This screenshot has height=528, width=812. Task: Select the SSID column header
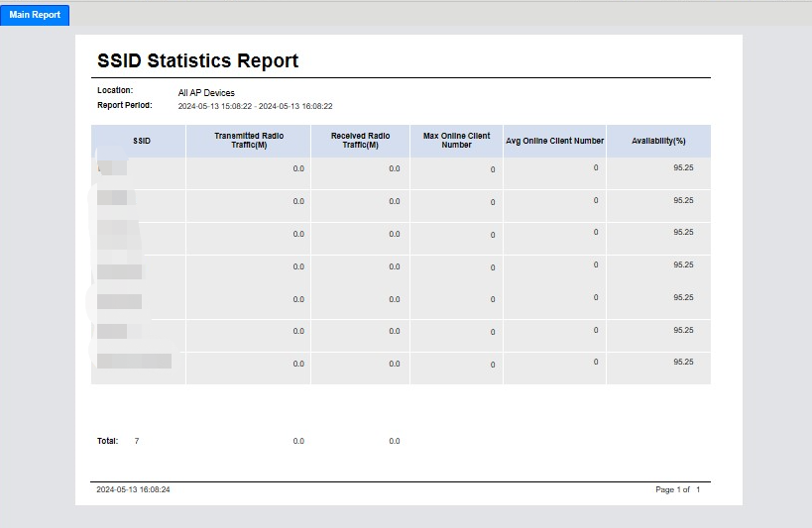point(142,141)
